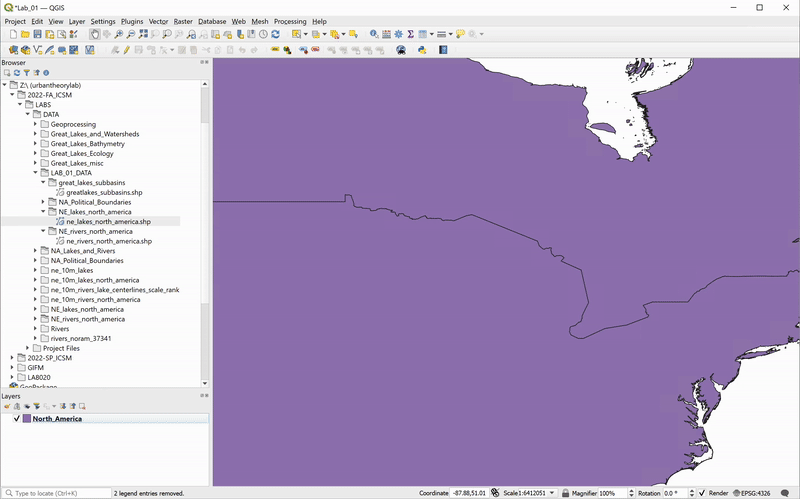Click the Refresh map canvas icon
Screen dimensions: 800x499
[x=275, y=34]
